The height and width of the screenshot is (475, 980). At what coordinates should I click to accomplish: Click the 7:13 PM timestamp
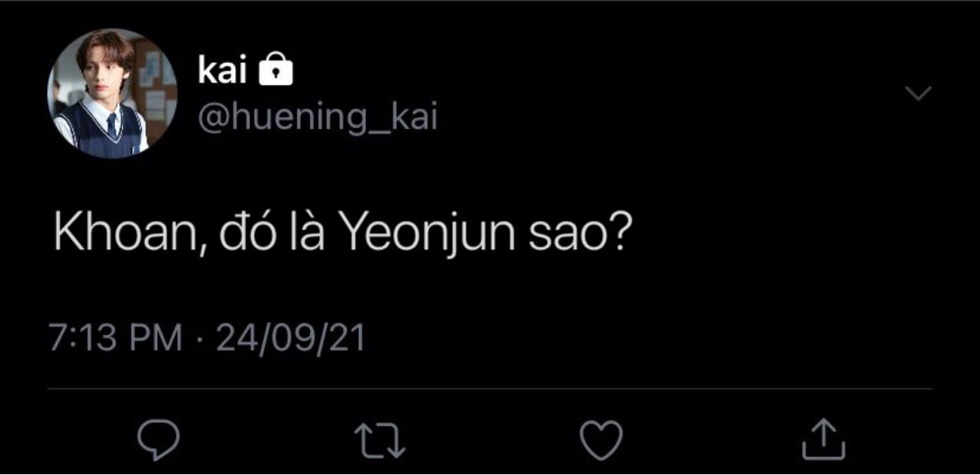coord(116,338)
